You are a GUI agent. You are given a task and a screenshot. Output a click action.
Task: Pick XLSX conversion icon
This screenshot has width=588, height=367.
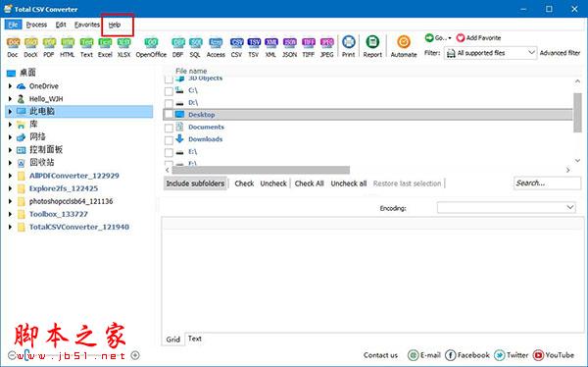[123, 42]
